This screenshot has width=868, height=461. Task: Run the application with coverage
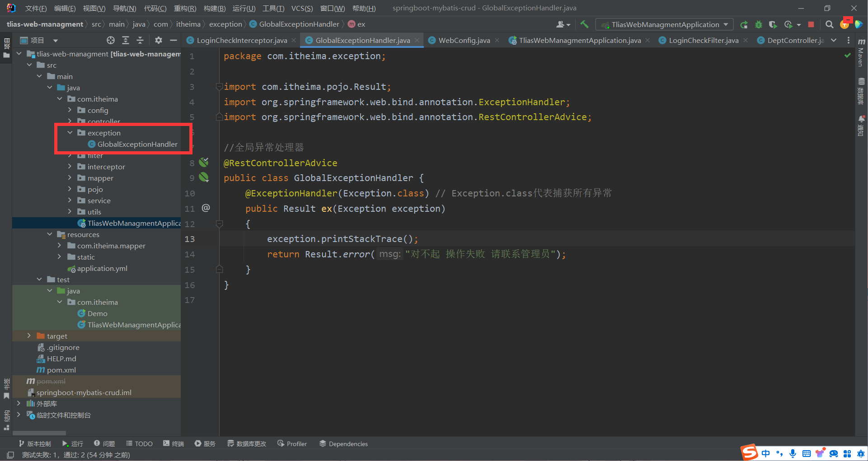pos(773,24)
